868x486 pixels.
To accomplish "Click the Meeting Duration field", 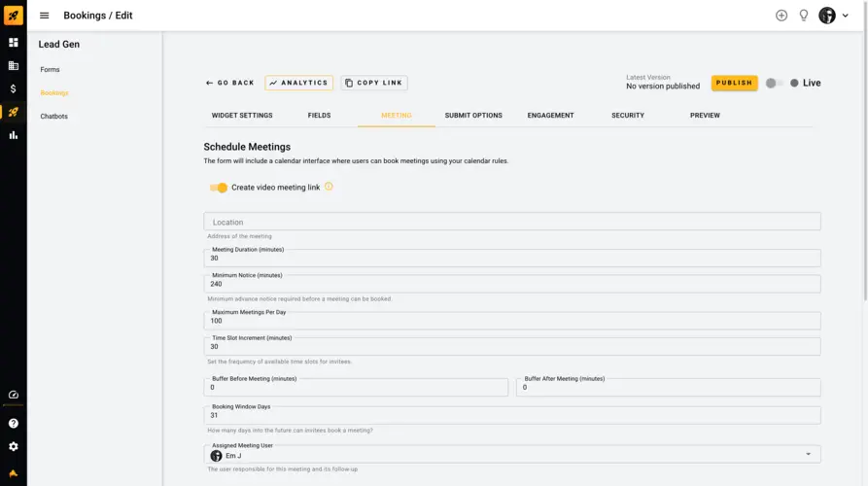I will tap(512, 258).
